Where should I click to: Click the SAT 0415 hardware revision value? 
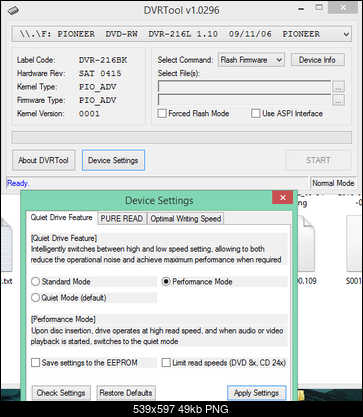pyautogui.click(x=100, y=73)
